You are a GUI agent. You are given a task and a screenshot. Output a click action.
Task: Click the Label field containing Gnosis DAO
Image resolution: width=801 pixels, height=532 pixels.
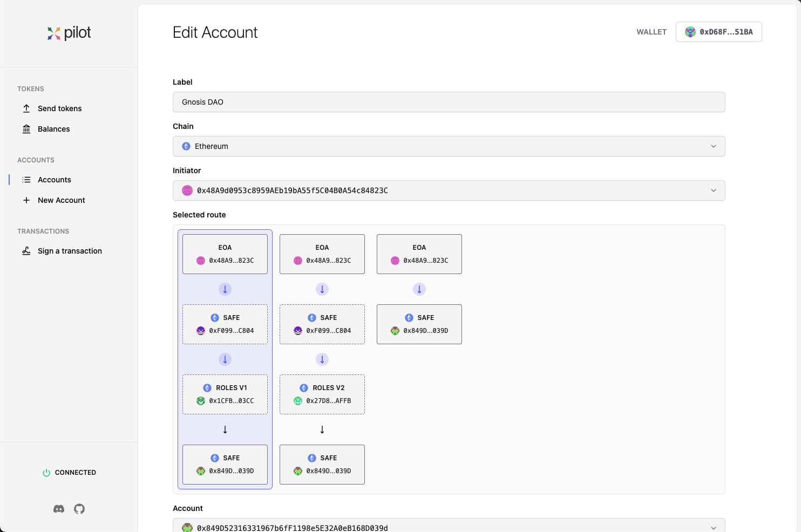pyautogui.click(x=449, y=102)
